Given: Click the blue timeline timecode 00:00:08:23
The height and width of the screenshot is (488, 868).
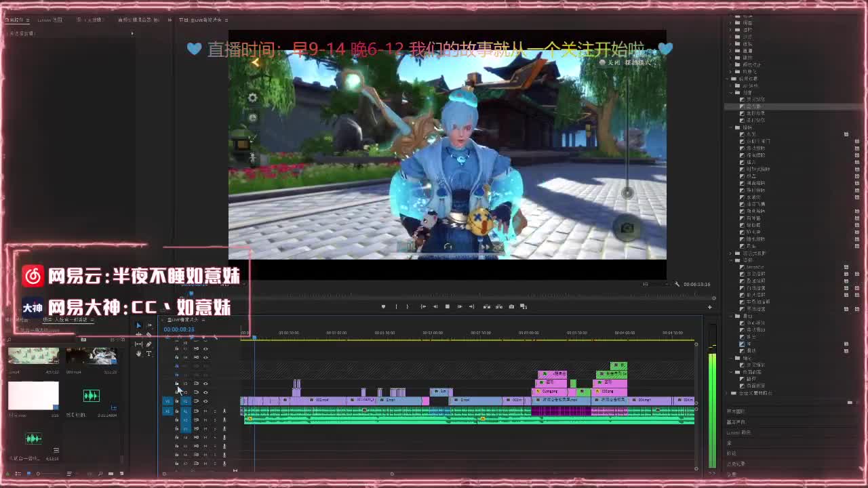Looking at the screenshot, I should click(179, 329).
